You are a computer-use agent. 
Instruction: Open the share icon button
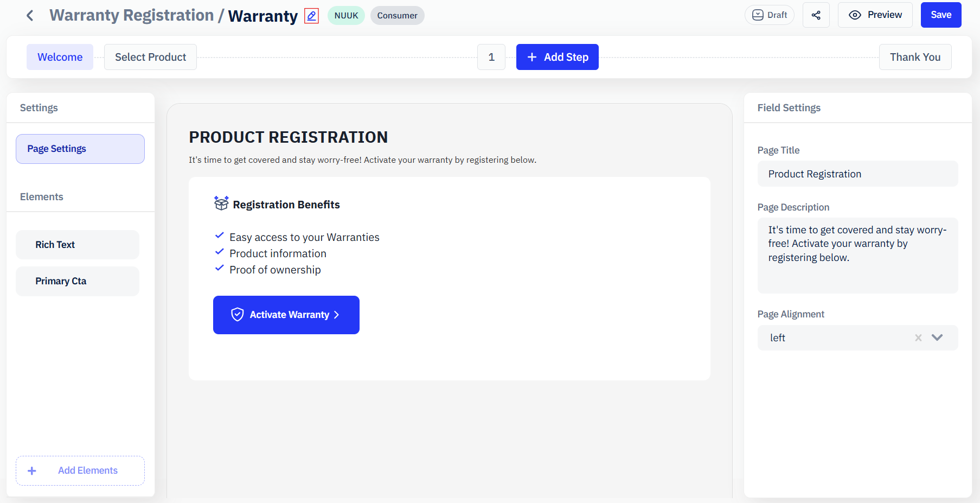point(816,15)
